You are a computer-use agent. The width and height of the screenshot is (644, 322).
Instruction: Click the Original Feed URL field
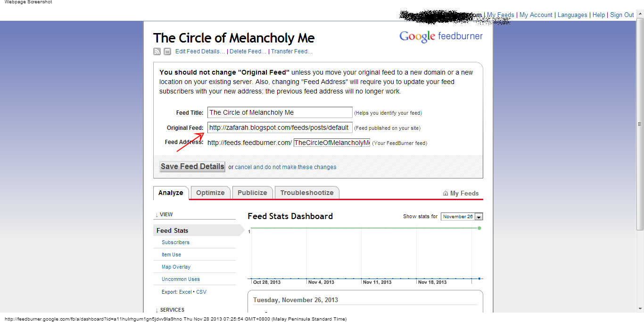[x=280, y=127]
